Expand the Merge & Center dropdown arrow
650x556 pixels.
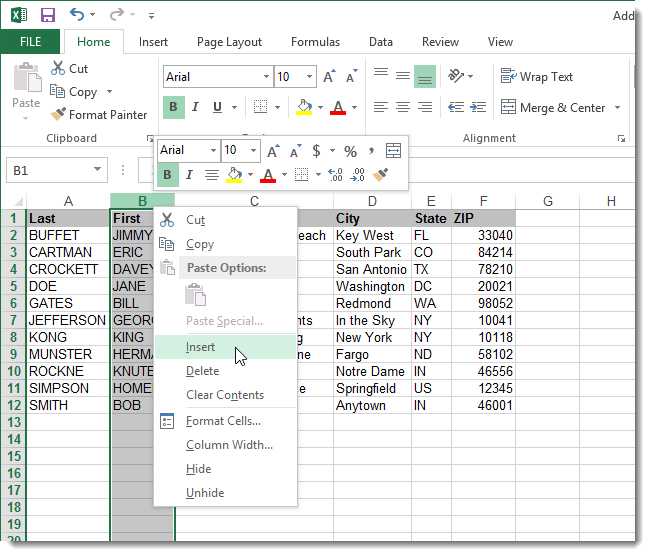point(617,108)
